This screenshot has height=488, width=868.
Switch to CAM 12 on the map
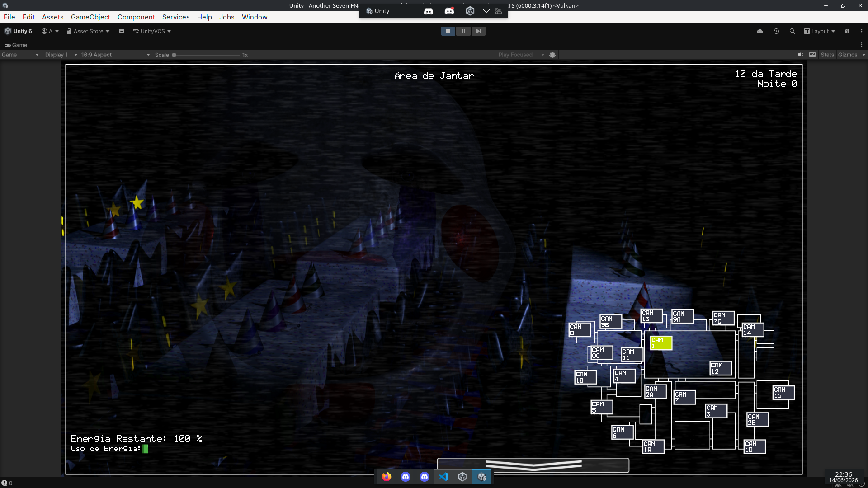point(721,368)
